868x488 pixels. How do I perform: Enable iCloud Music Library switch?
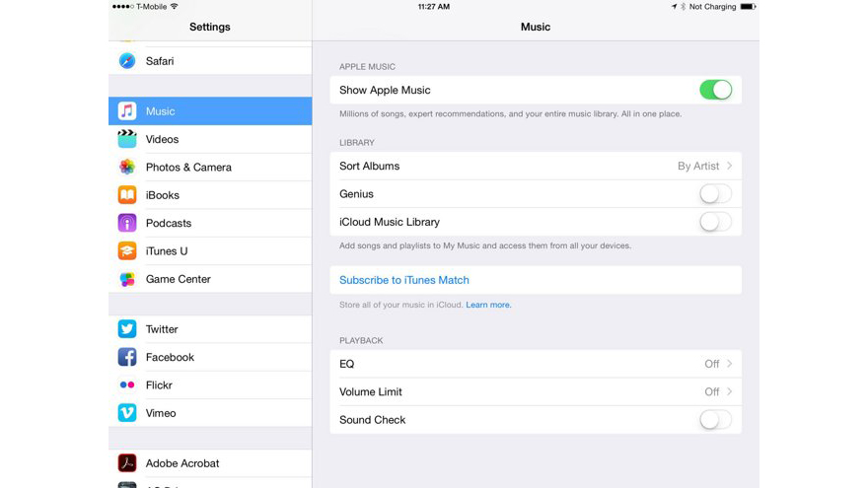click(x=716, y=222)
